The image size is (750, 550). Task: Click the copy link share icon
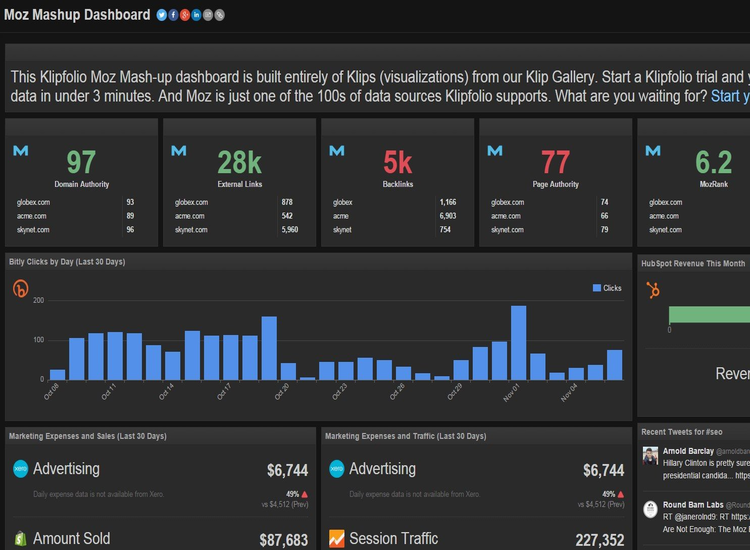(x=219, y=15)
